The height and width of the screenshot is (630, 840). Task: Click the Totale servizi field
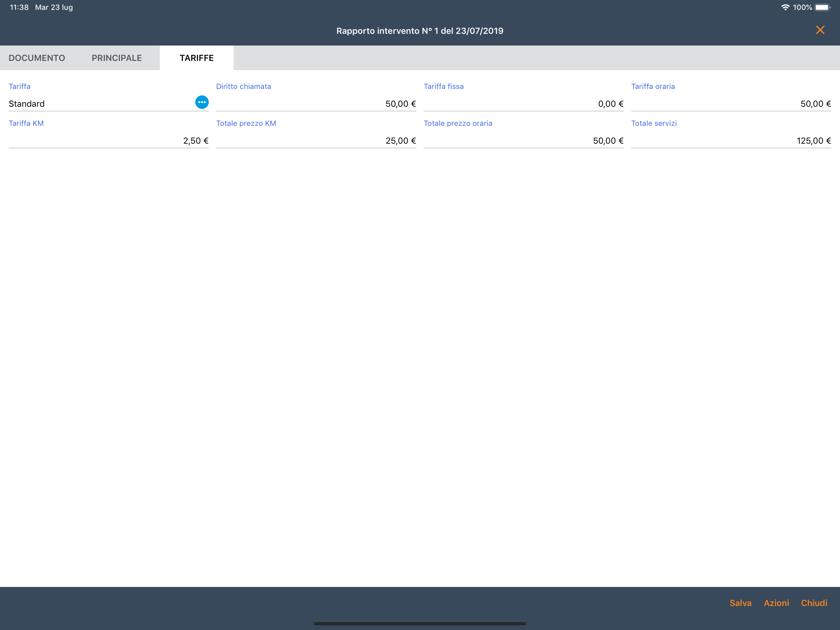coord(731,141)
